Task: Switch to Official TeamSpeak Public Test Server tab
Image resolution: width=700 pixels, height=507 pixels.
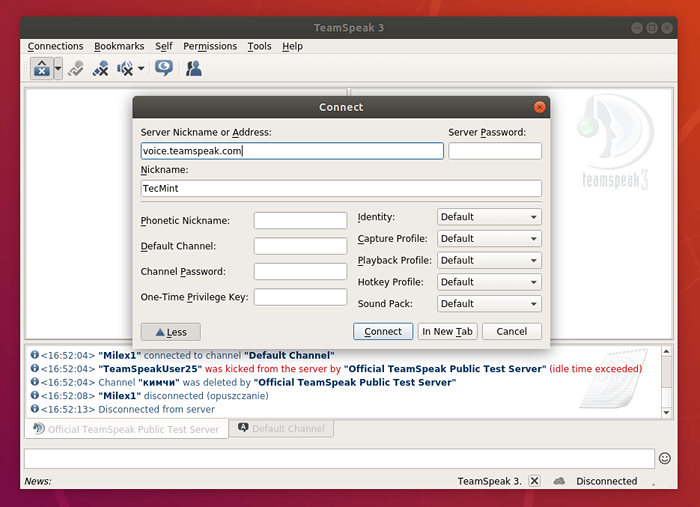Action: pos(126,429)
